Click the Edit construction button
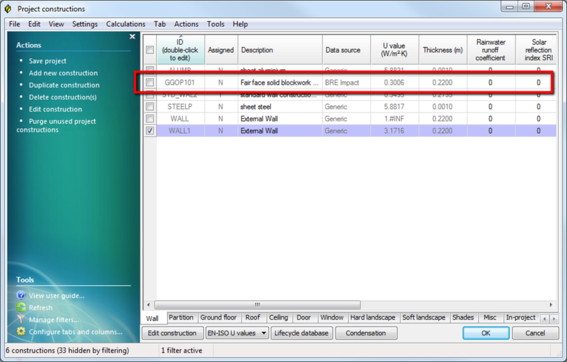 tap(172, 333)
